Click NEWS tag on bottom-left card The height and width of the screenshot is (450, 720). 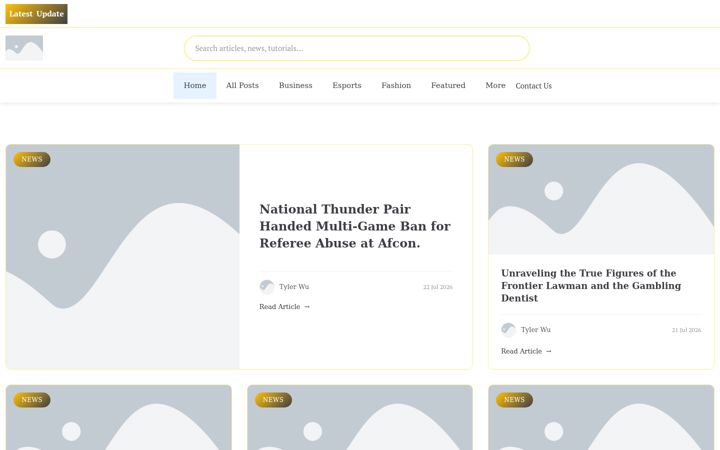point(32,400)
